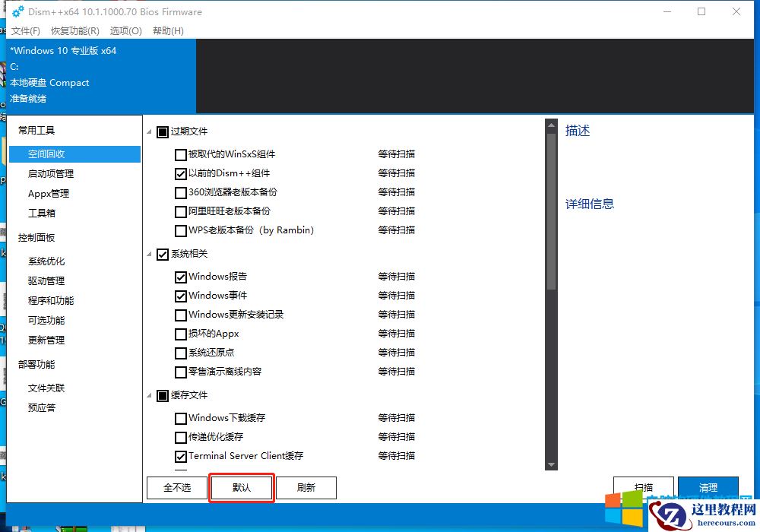This screenshot has height=532, width=760.
Task: Check the Windows下载缓存 option
Action: click(180, 418)
